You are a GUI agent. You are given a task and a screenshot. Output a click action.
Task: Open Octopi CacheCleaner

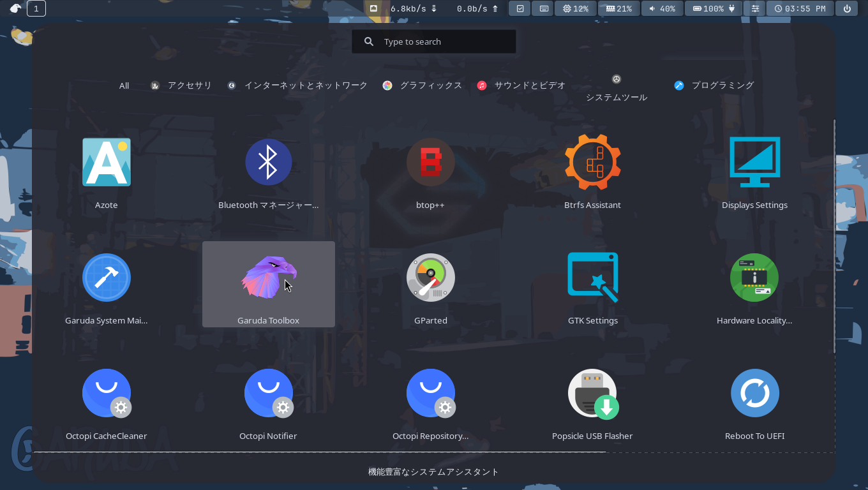point(107,400)
